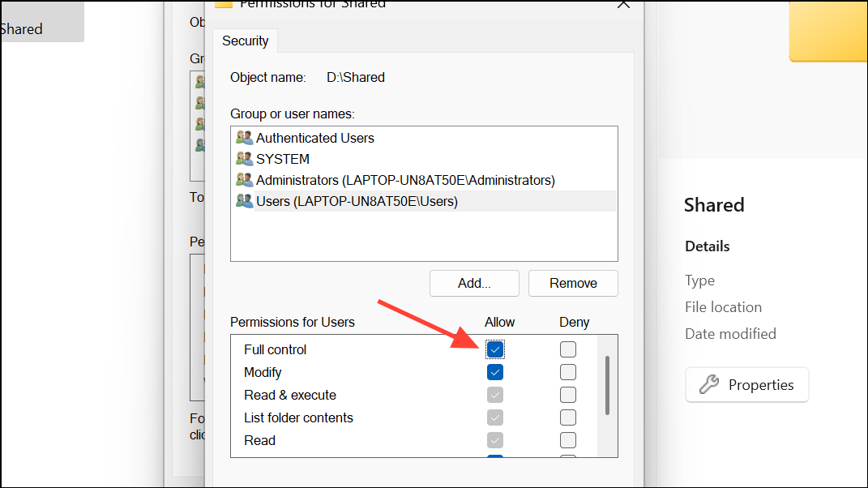Open folder settings via the Properties button
Screen dimensions: 868x488
coord(746,384)
